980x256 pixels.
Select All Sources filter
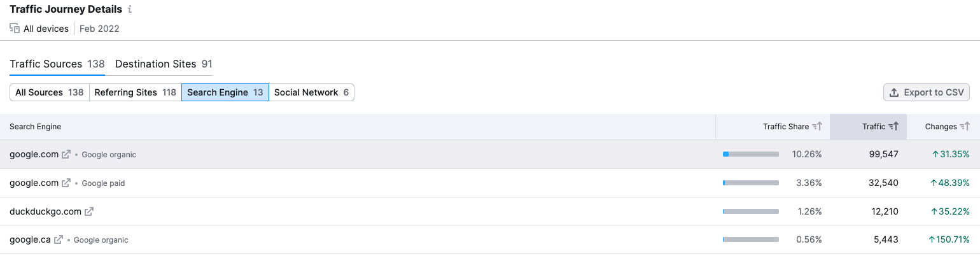click(50, 92)
